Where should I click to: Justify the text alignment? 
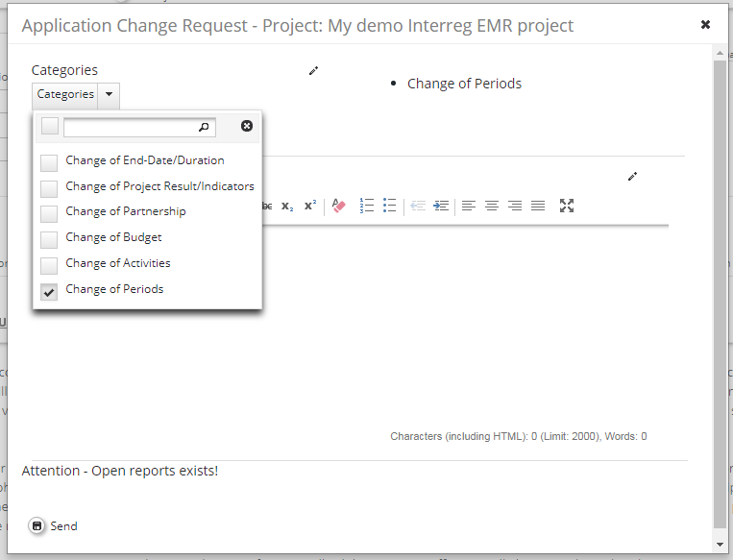(538, 206)
